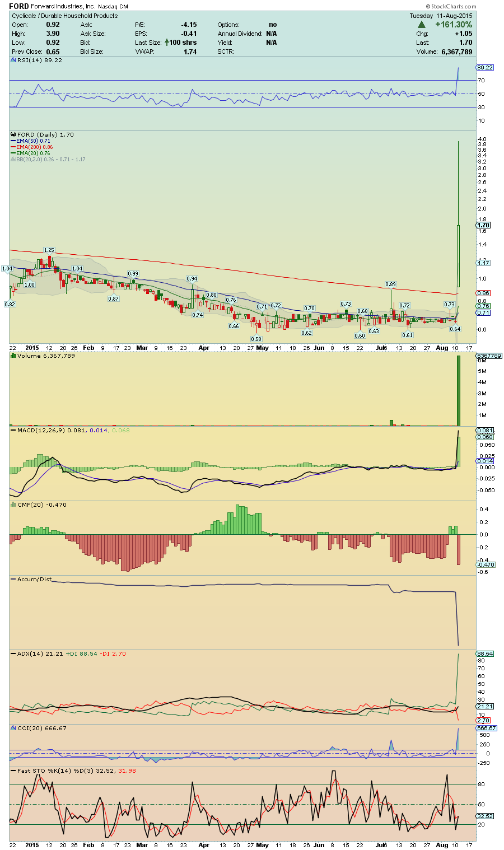
Task: Click the 0.99 price label in February
Action: click(x=133, y=274)
